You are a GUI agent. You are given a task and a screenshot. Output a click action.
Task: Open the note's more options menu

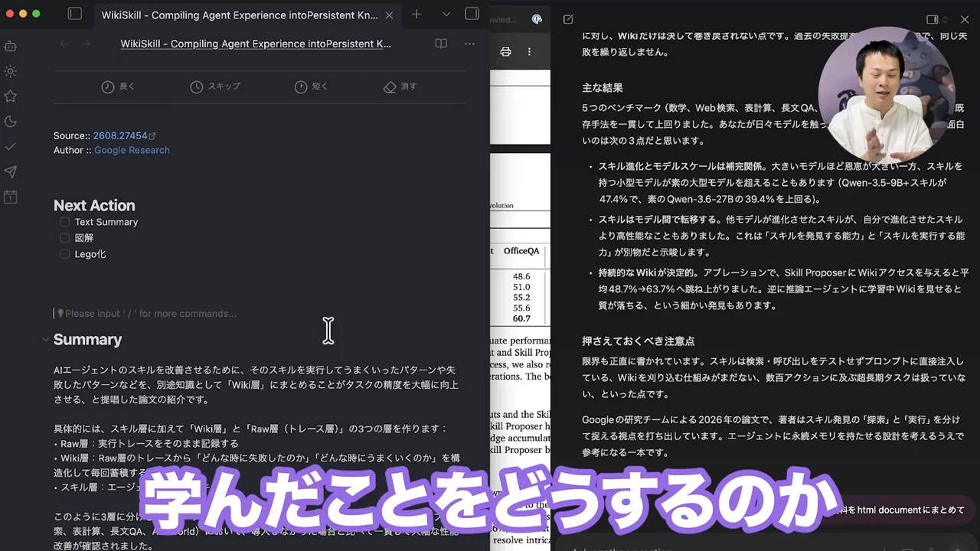pos(469,44)
